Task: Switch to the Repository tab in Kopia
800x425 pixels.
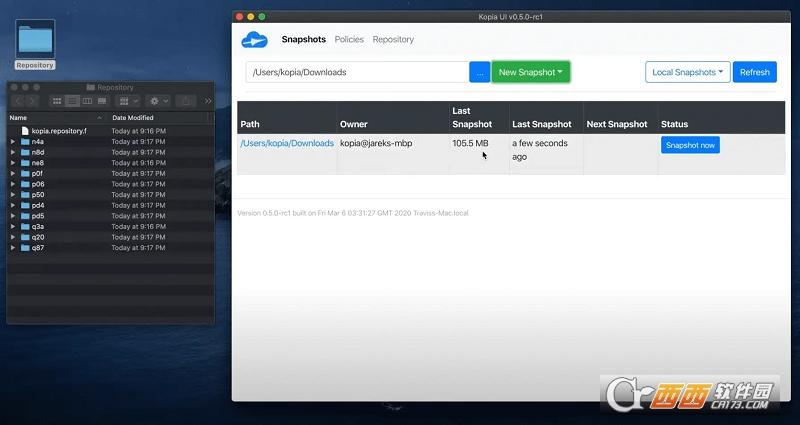Action: click(x=393, y=39)
